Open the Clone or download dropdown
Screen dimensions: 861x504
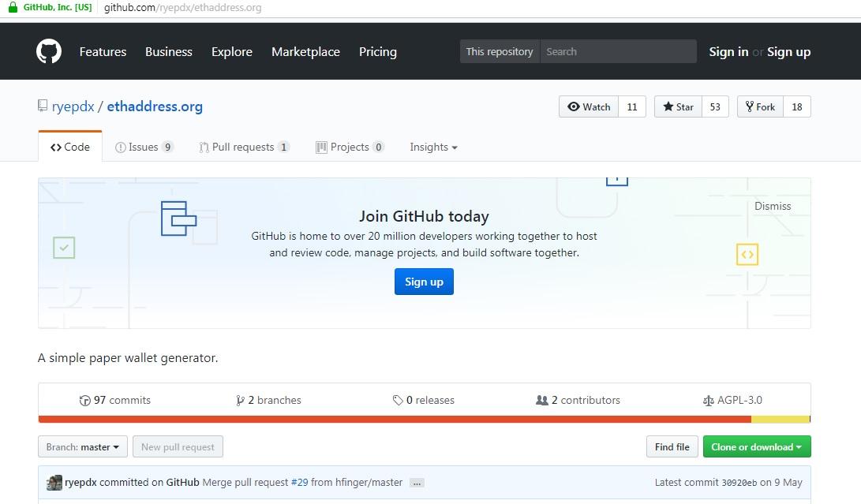pyautogui.click(x=757, y=447)
